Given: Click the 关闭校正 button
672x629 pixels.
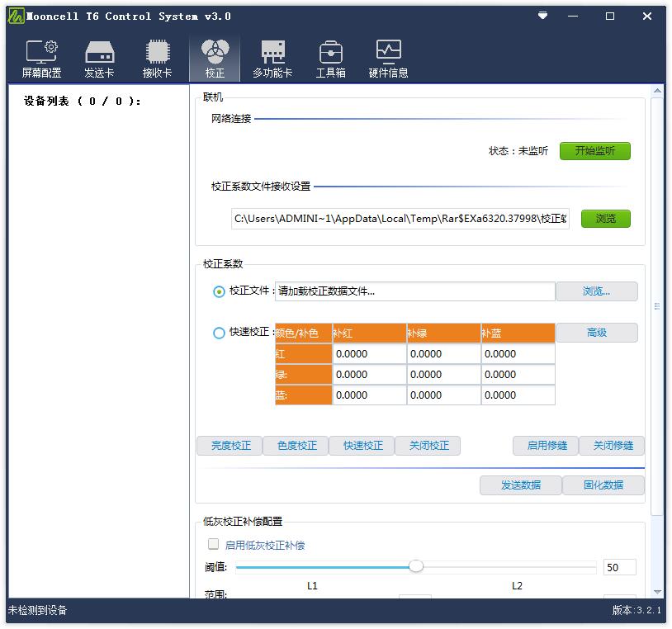Looking at the screenshot, I should coord(429,446).
